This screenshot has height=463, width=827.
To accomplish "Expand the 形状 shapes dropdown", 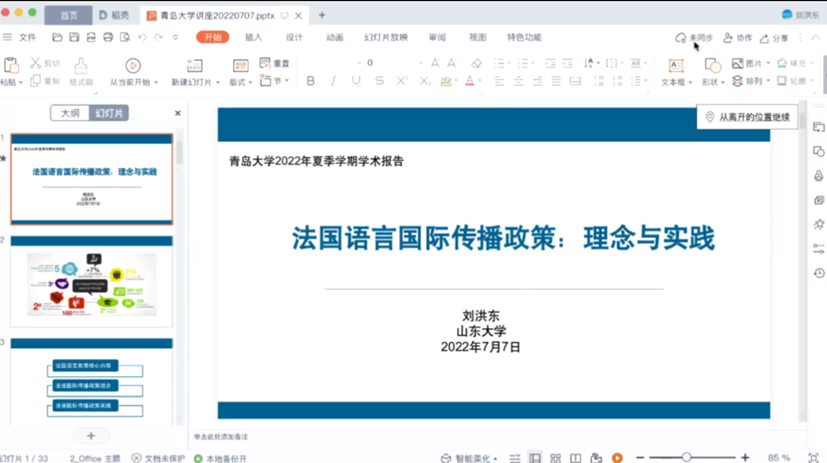I will pyautogui.click(x=710, y=82).
